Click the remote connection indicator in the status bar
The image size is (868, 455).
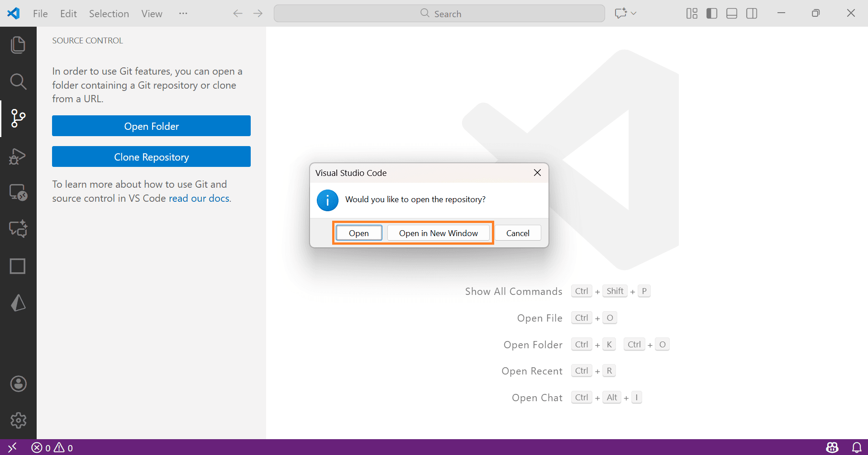11,448
